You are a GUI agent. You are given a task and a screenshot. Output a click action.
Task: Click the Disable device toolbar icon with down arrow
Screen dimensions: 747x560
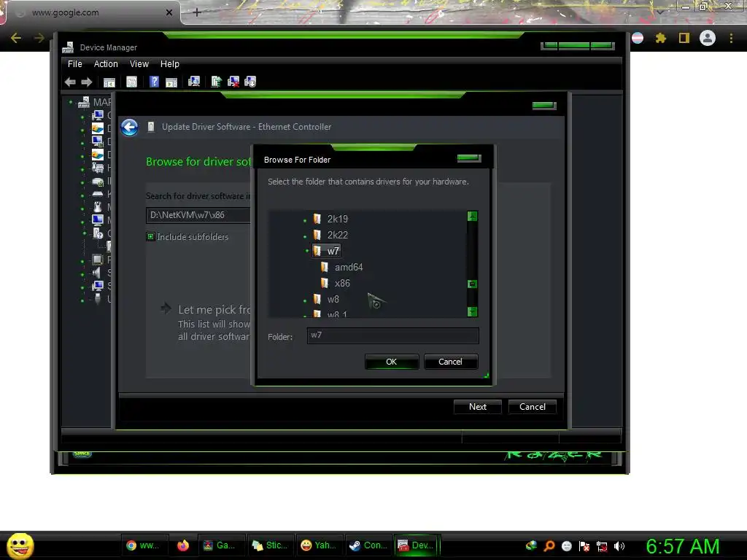[250, 82]
